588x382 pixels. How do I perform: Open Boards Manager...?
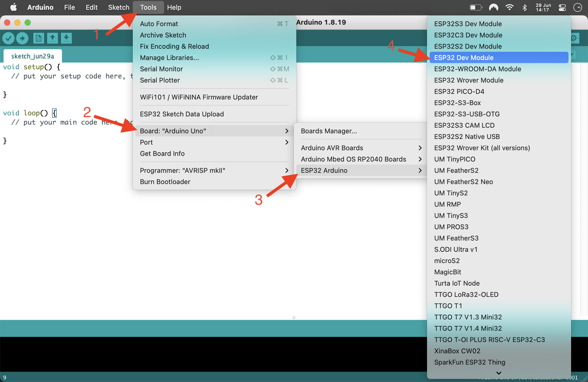click(x=329, y=131)
